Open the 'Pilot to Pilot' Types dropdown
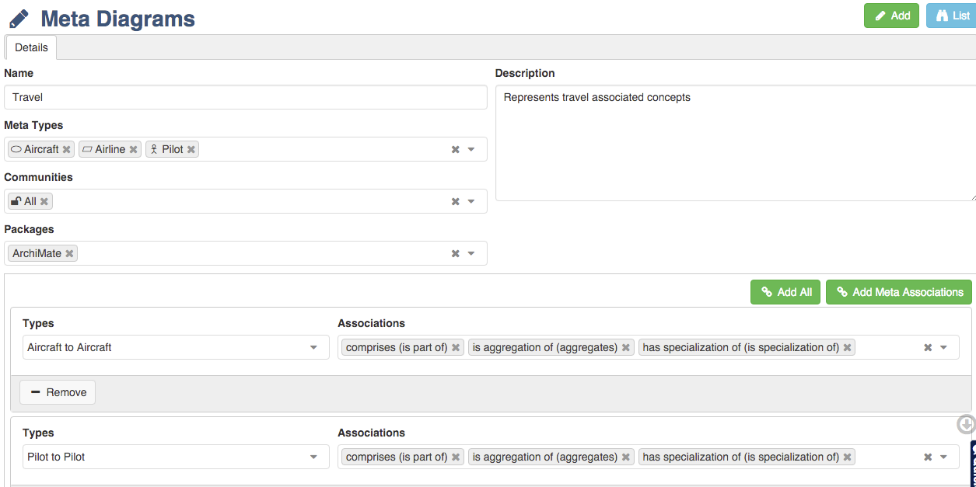Screen dimensions: 976x487 click(x=313, y=457)
